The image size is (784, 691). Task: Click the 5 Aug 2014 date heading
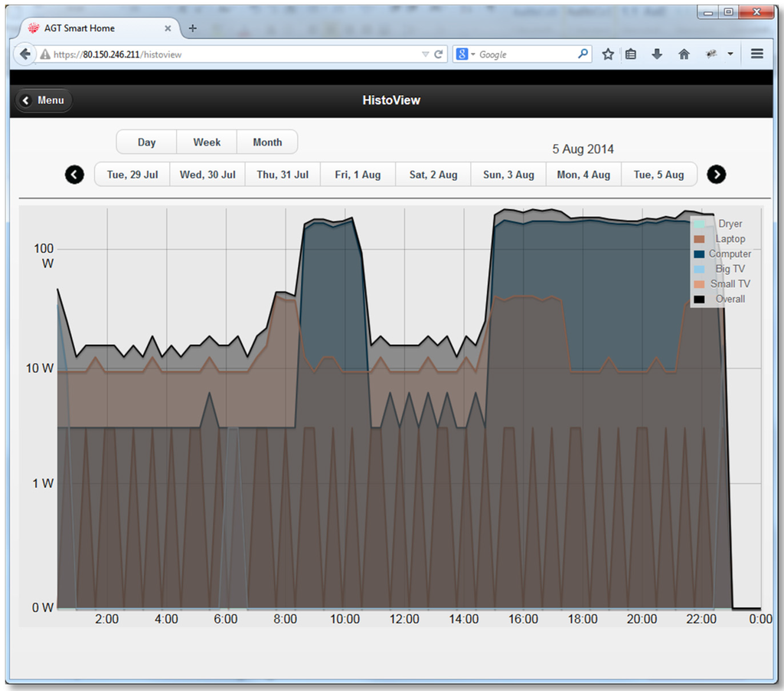583,149
